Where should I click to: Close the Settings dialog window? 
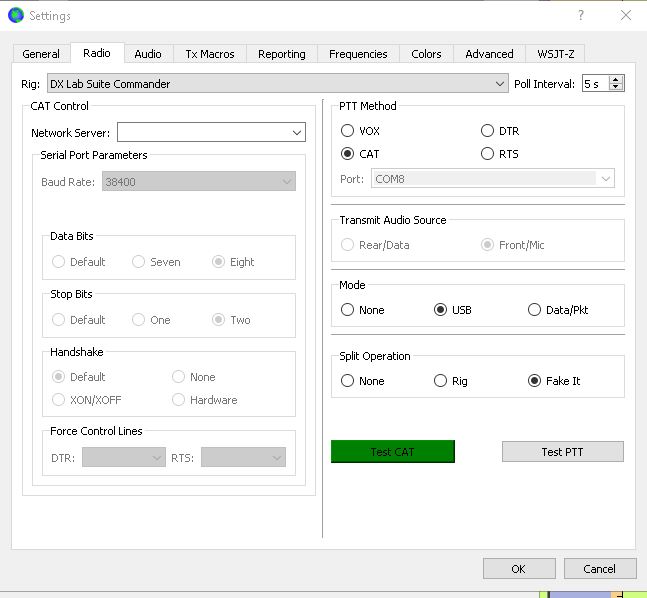pos(626,15)
